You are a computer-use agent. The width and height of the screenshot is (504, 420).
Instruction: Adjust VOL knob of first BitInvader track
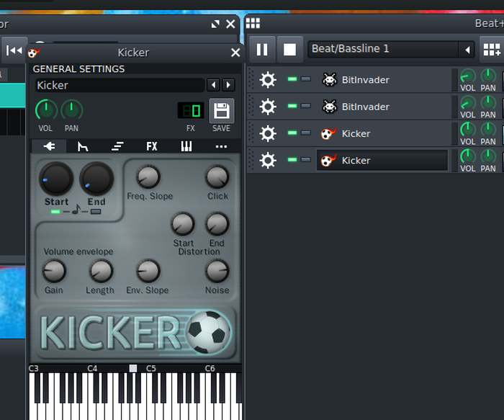pos(468,76)
